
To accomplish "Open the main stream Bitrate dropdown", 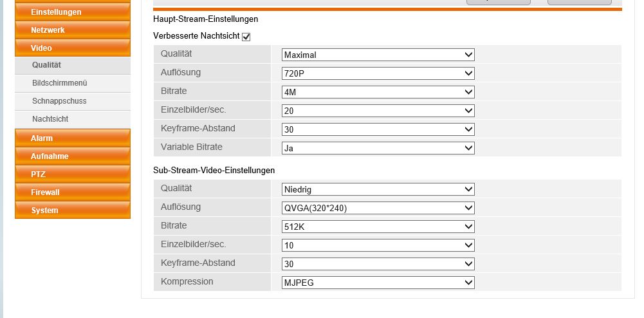I will click(x=378, y=92).
